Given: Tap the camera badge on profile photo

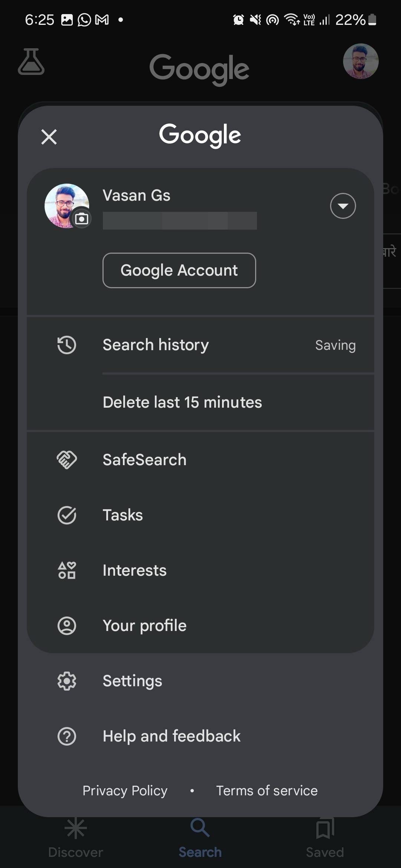Looking at the screenshot, I should [82, 219].
